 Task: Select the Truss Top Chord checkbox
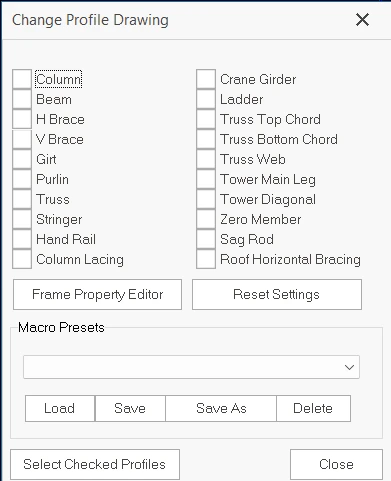(206, 119)
